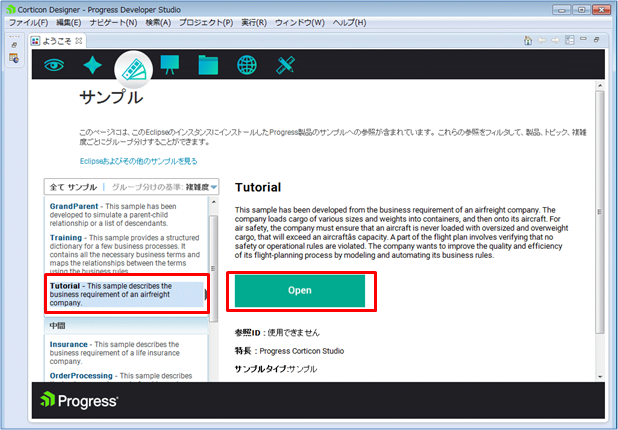Open the 編集(E) menu
Viewport: 618px width, 430px height.
pos(69,23)
